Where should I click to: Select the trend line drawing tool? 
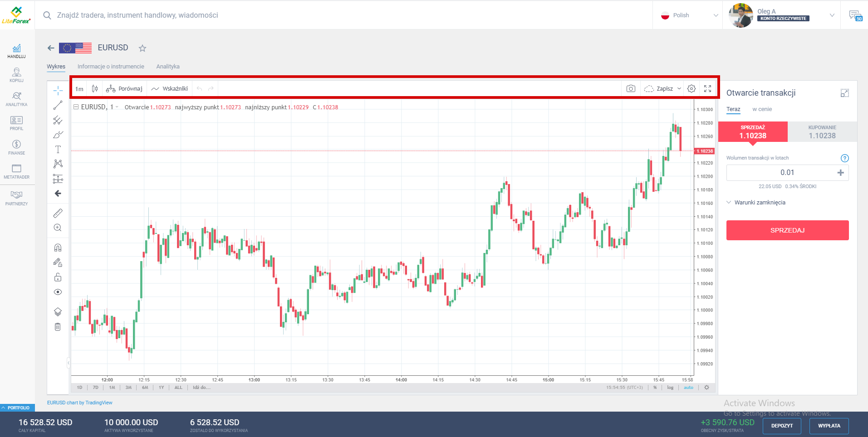[58, 105]
